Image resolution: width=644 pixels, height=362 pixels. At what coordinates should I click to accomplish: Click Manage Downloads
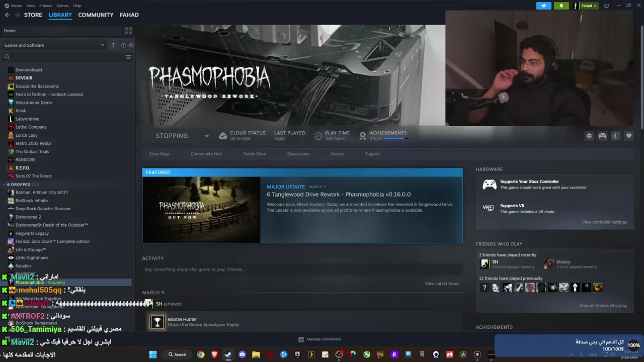(x=320, y=339)
